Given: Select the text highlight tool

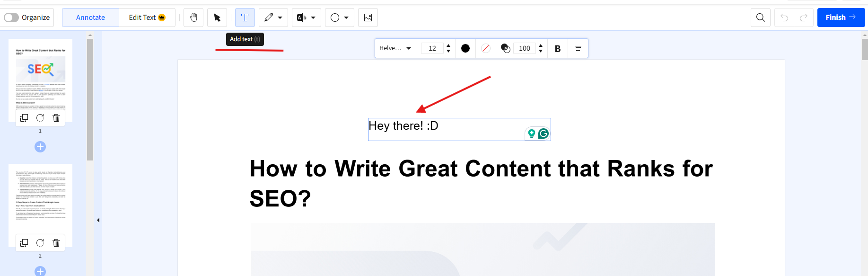Looking at the screenshot, I should (x=301, y=18).
